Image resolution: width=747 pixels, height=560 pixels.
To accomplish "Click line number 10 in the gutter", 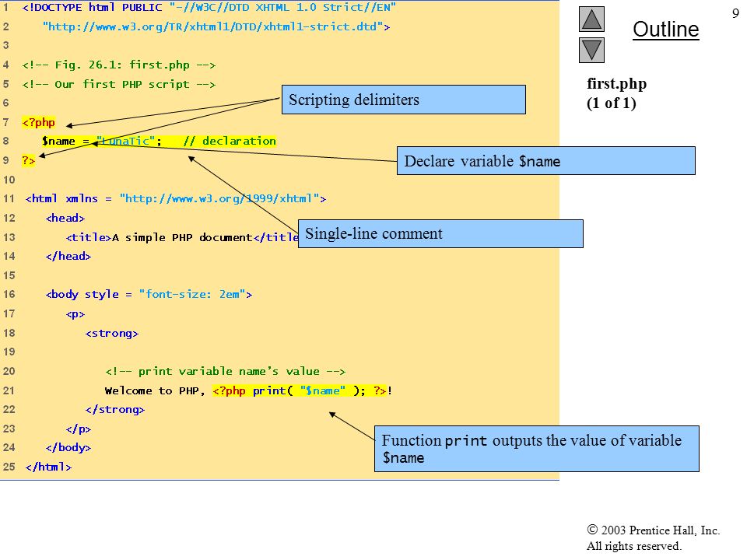I will (9, 180).
